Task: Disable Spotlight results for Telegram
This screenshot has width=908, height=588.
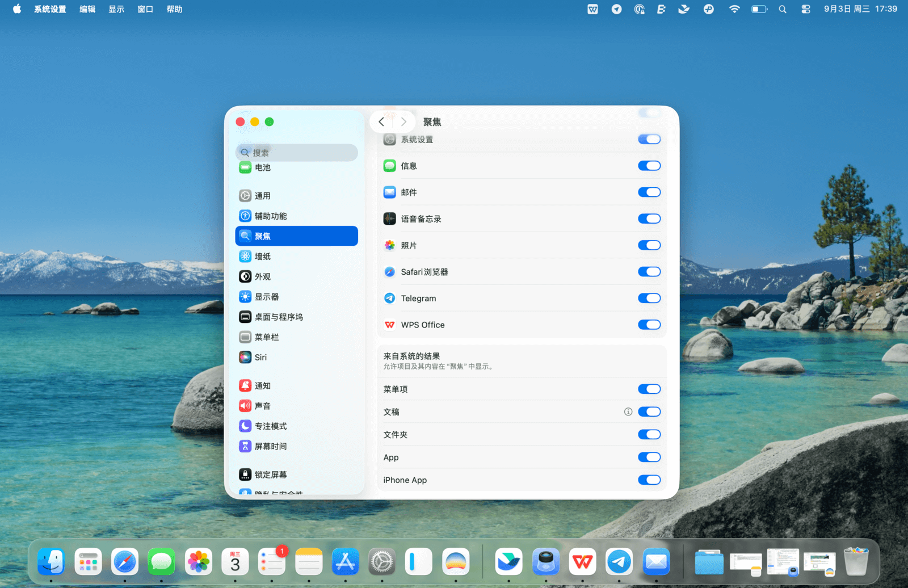Action: tap(649, 299)
